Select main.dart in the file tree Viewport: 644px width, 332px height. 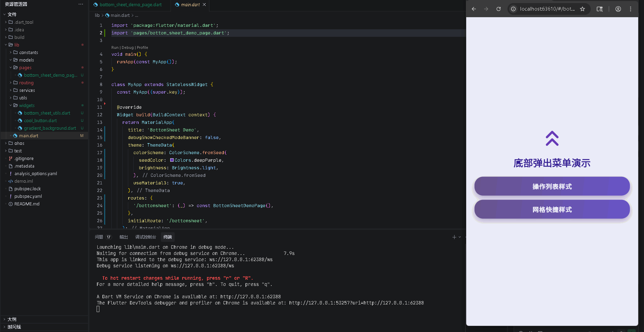29,136
